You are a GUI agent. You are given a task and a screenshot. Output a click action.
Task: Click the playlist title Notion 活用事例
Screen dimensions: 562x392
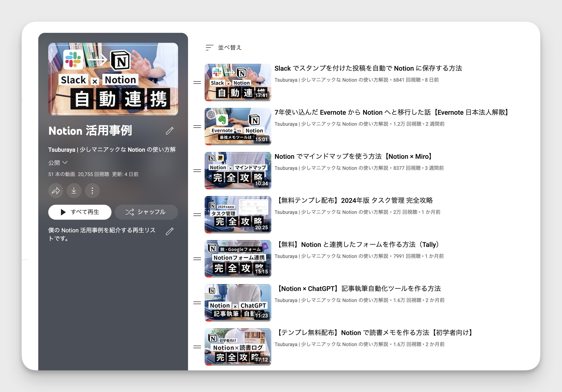[x=90, y=131]
